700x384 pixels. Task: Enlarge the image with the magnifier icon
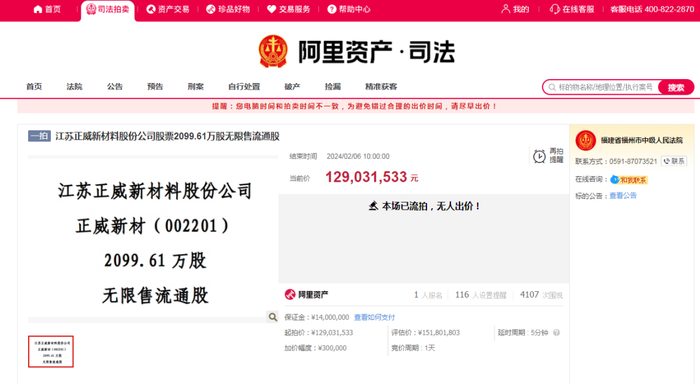272,317
